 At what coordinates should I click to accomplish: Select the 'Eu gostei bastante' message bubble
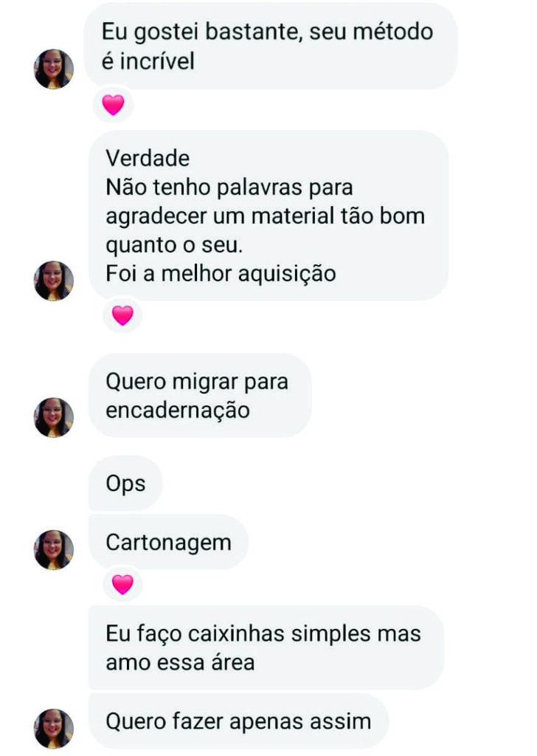(271, 46)
